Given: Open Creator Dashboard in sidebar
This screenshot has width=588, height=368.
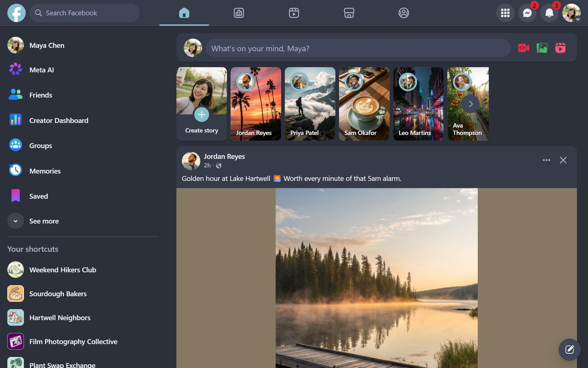Looking at the screenshot, I should pyautogui.click(x=83, y=120).
